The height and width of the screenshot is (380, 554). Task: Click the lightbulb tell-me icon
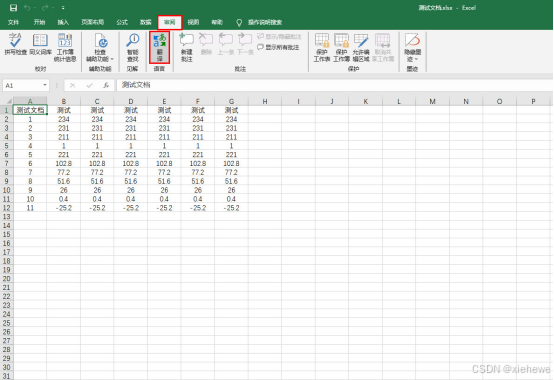coord(239,23)
